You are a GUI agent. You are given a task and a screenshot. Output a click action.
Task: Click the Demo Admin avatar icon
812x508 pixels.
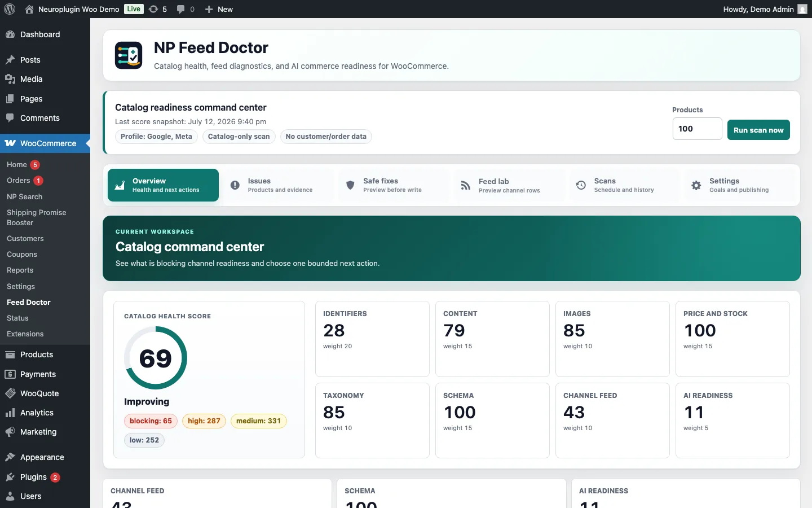pos(802,9)
